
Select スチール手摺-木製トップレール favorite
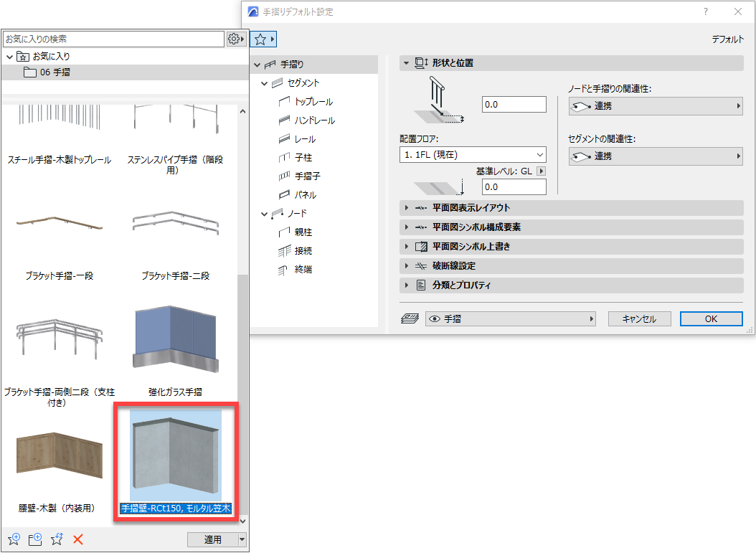click(60, 135)
